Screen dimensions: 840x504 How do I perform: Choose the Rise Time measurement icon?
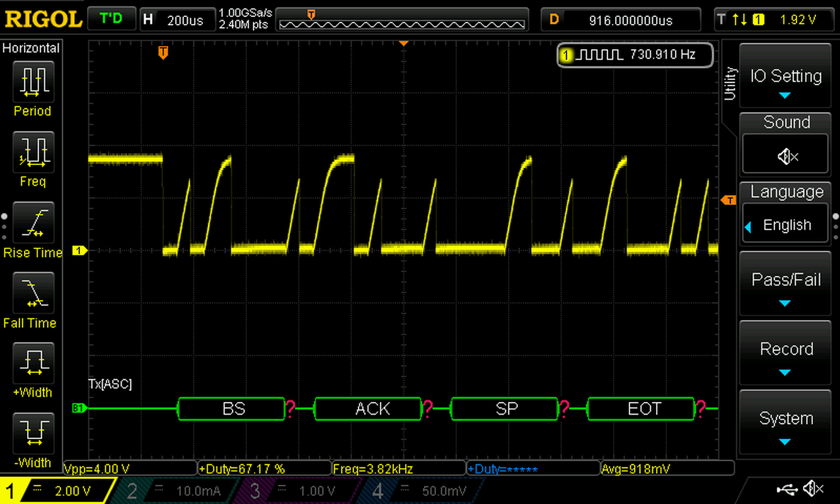point(32,222)
